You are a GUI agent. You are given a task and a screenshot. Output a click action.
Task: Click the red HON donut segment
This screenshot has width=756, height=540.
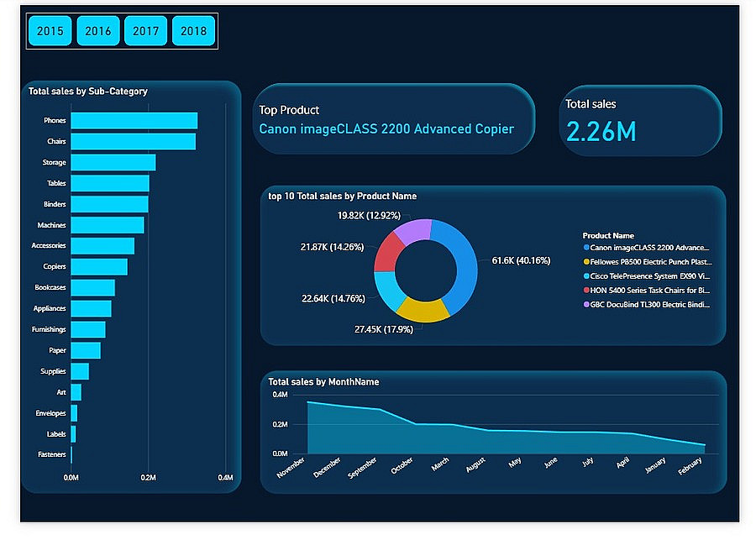(x=389, y=253)
